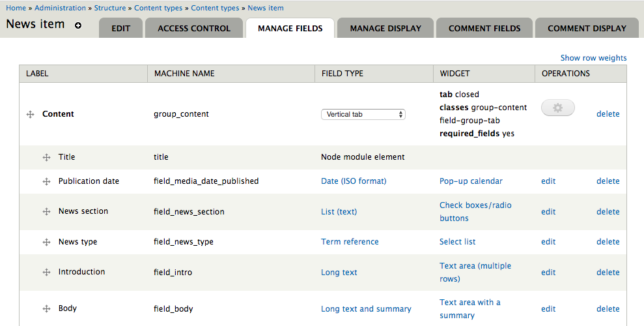Click the News type row drag handle
644x326 pixels.
pos(46,242)
